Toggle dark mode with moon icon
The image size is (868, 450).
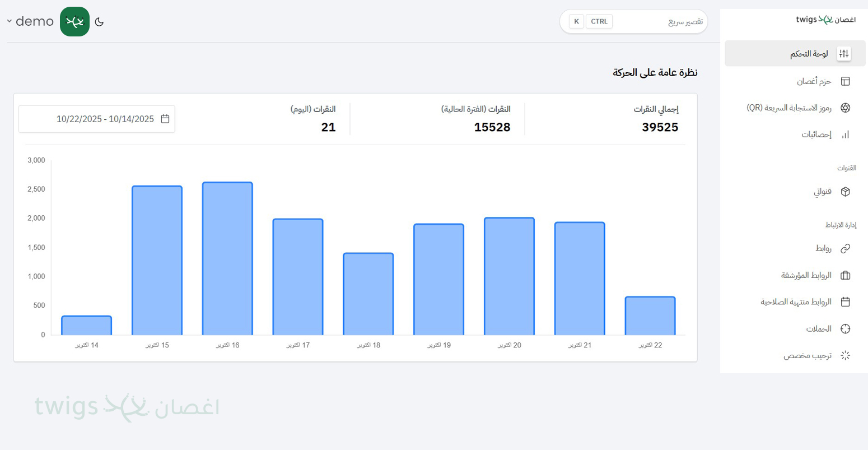99,22
